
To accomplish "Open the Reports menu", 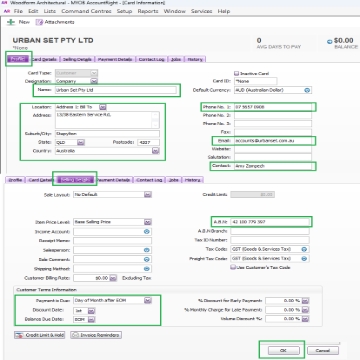I will point(148,11).
